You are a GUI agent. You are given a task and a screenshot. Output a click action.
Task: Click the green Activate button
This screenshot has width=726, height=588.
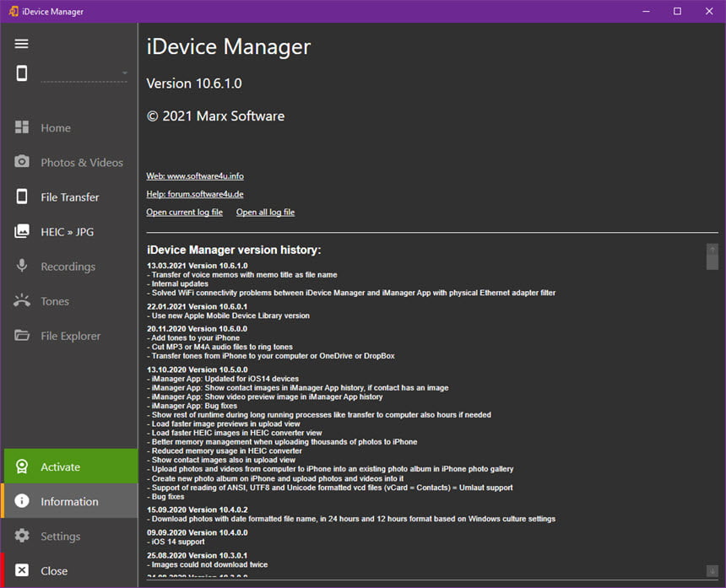(x=71, y=467)
